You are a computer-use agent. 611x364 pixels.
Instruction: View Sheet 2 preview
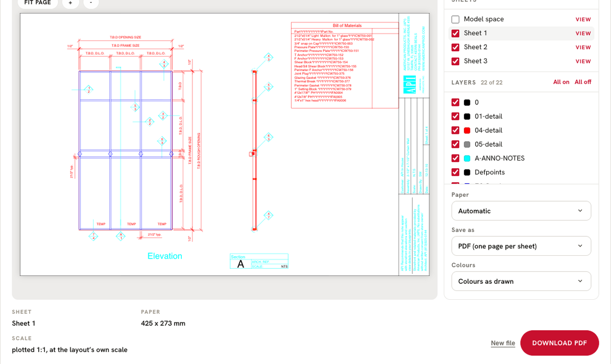[583, 47]
